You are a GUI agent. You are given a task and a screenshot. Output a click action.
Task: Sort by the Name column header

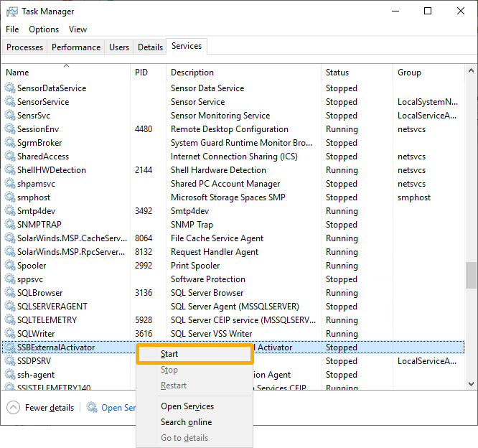[x=66, y=73]
